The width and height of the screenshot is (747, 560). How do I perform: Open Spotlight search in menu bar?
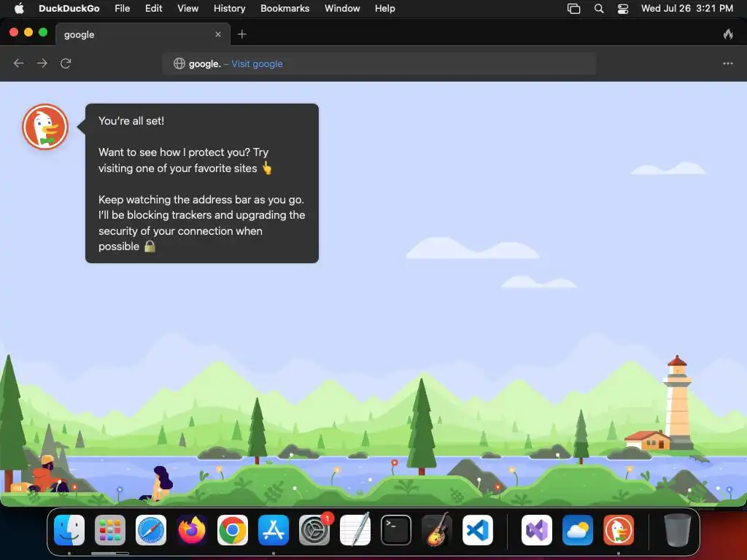tap(599, 9)
